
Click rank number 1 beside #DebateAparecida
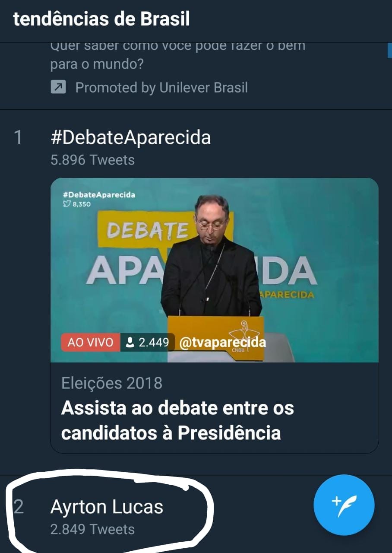click(18, 137)
